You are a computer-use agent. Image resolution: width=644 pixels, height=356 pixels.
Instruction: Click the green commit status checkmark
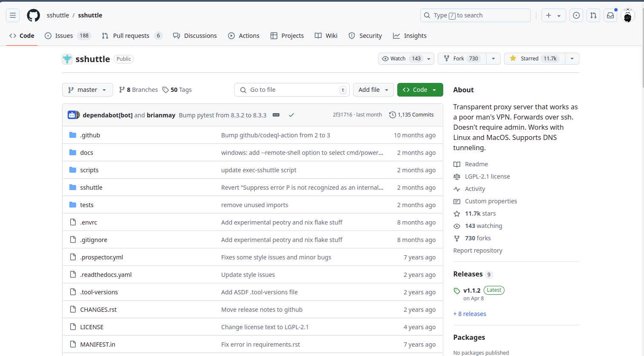tap(291, 115)
